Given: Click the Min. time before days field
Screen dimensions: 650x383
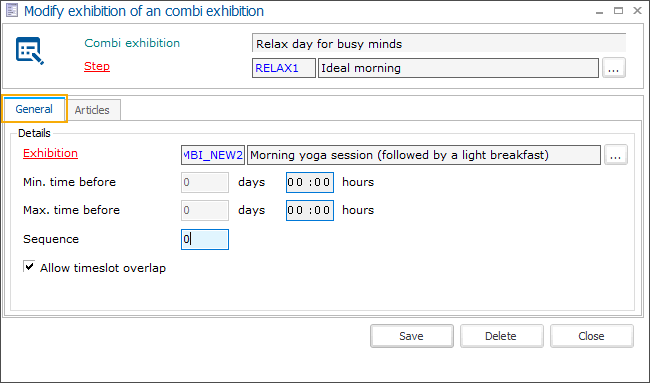Looking at the screenshot, I should tap(205, 182).
